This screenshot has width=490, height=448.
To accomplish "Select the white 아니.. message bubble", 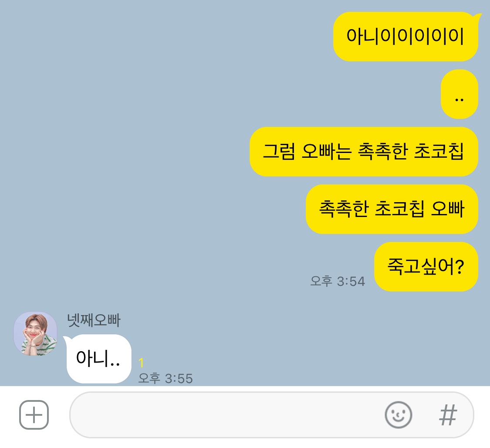I will pos(99,359).
